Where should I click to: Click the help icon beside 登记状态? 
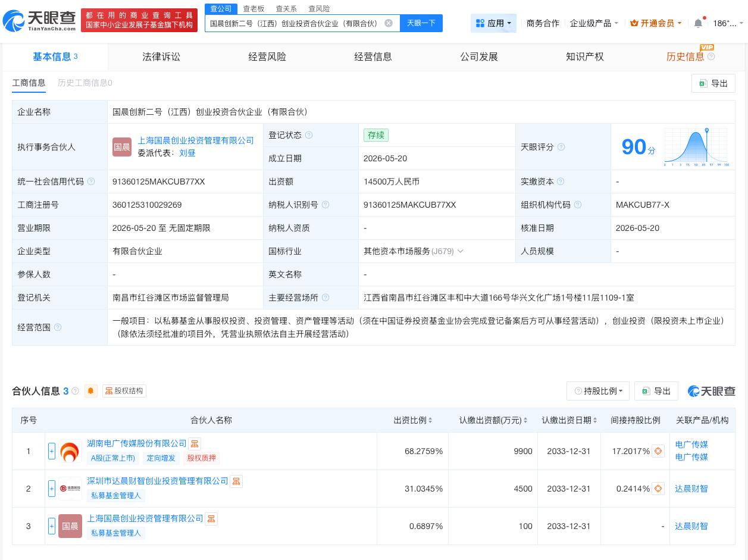click(x=309, y=135)
